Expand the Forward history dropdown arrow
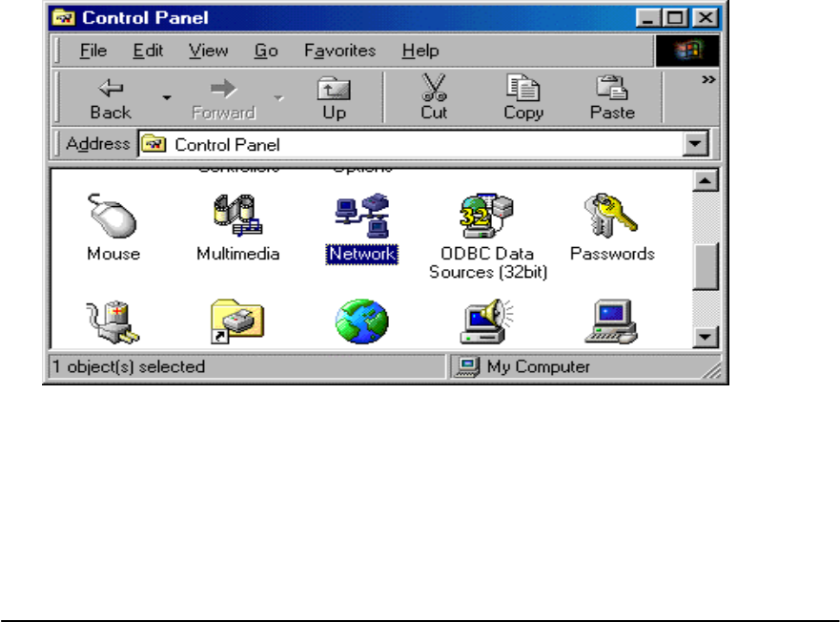The image size is (840, 622). click(x=278, y=97)
